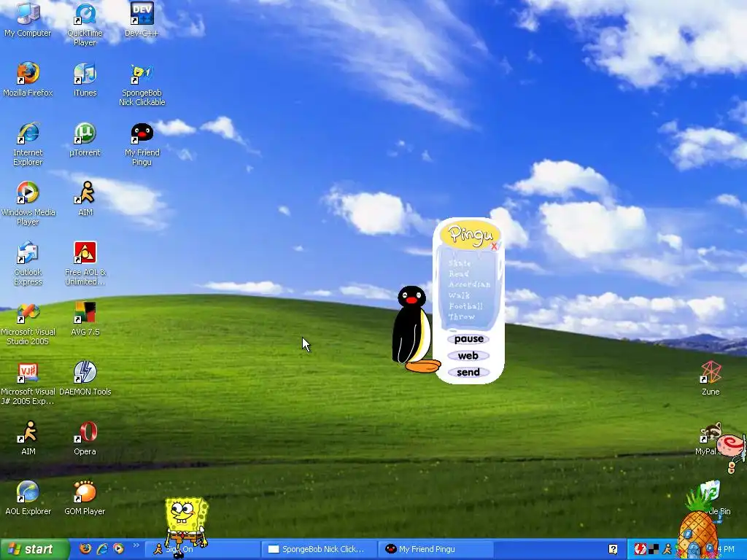Choose Throw in the Pingu menu
Image resolution: width=747 pixels, height=560 pixels.
pos(462,316)
